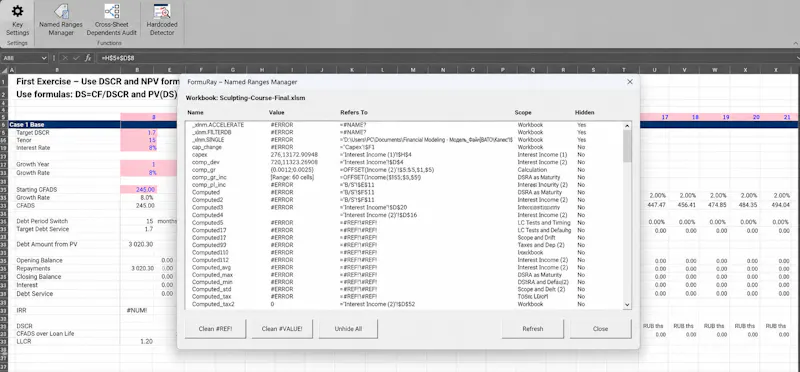Launch the Named Ranges Manager tool
Viewport: 800px width, 372px height.
click(61, 20)
